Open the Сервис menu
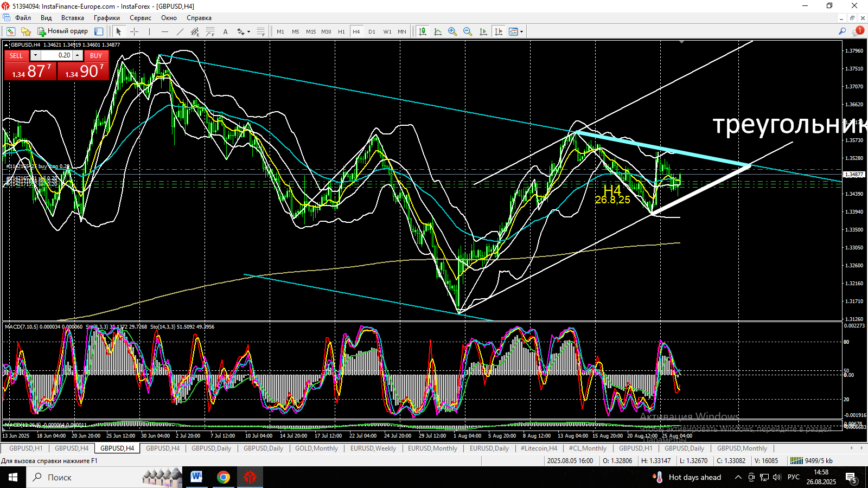The image size is (868, 488). click(x=141, y=18)
